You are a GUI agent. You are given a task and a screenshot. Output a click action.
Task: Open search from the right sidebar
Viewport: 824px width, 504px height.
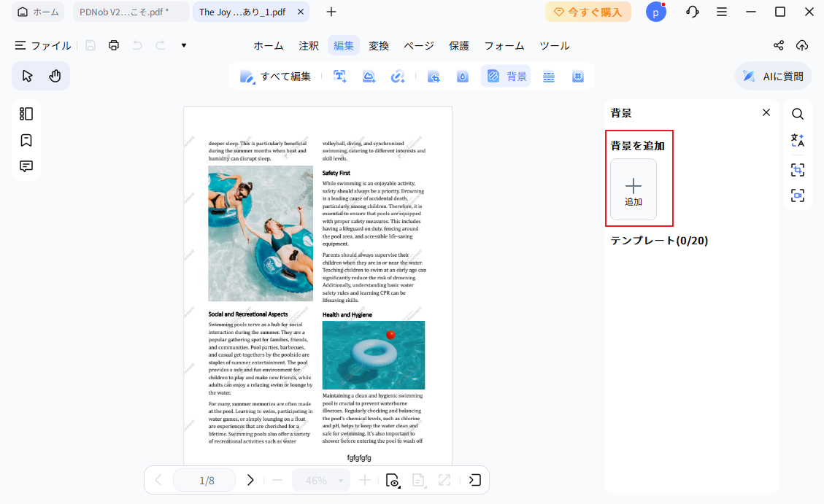pos(798,113)
